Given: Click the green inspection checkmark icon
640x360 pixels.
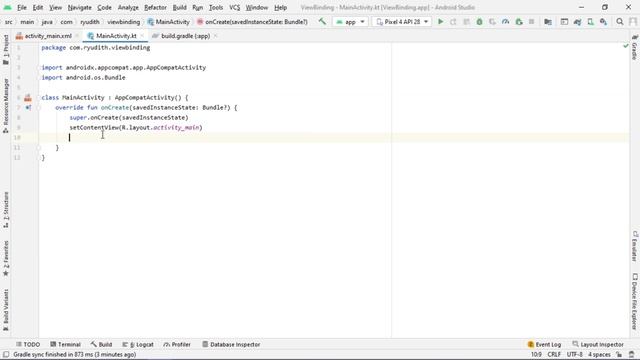Looking at the screenshot, I should pyautogui.click(x=626, y=46).
